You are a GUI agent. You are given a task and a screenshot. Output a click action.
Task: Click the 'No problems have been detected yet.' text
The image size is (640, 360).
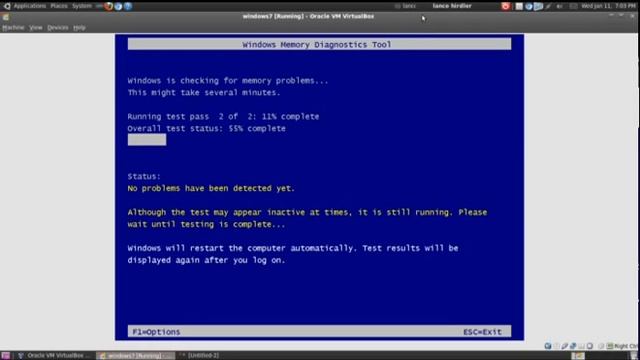pos(211,188)
